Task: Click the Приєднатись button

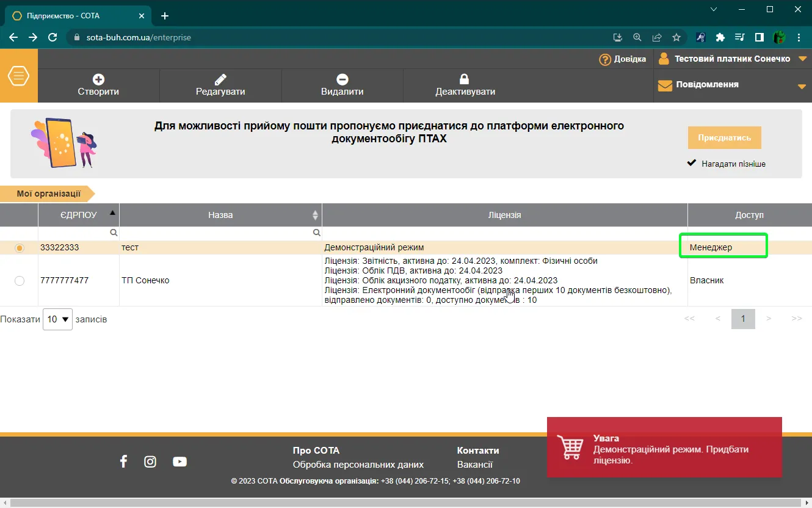Action: (724, 138)
